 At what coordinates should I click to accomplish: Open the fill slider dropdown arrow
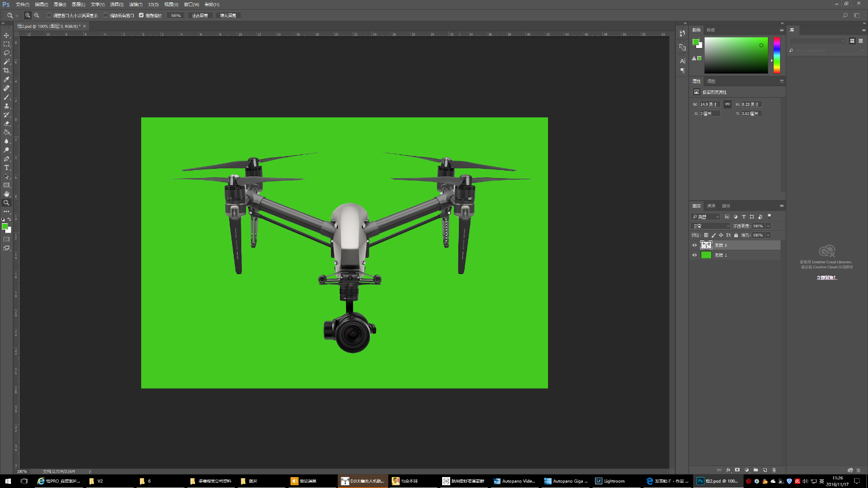coord(768,235)
